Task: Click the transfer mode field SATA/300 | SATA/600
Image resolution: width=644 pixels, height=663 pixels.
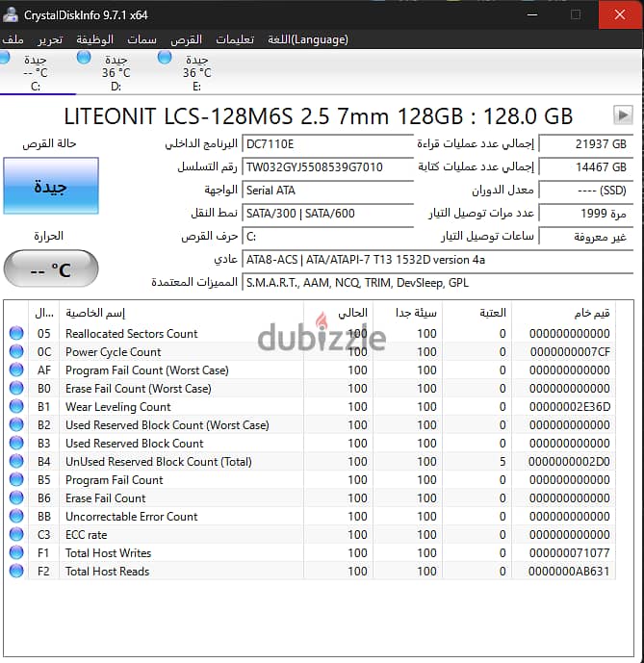Action: click(328, 213)
